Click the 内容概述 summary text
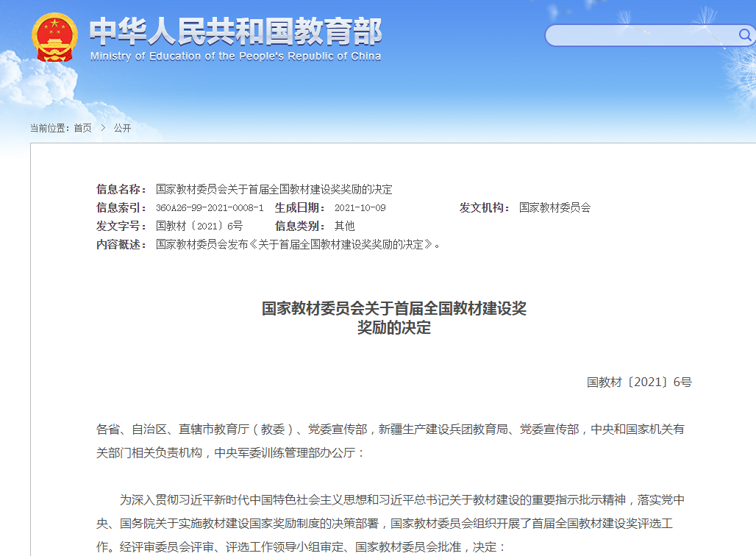The width and height of the screenshot is (756, 556). pyautogui.click(x=298, y=244)
